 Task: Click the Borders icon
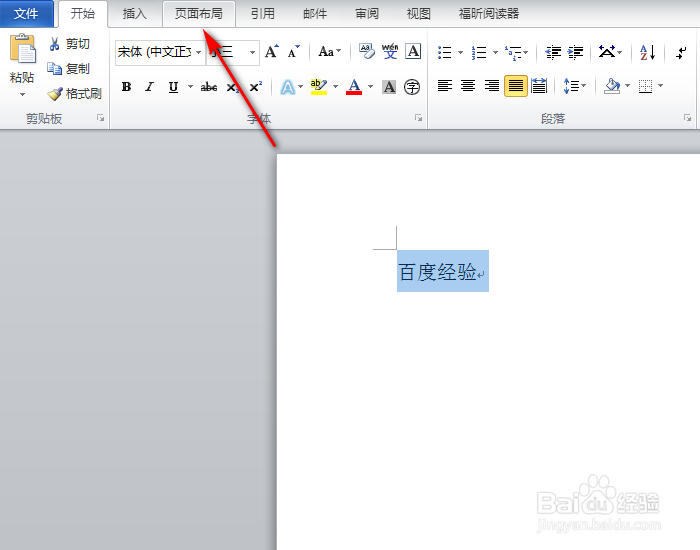pos(646,85)
